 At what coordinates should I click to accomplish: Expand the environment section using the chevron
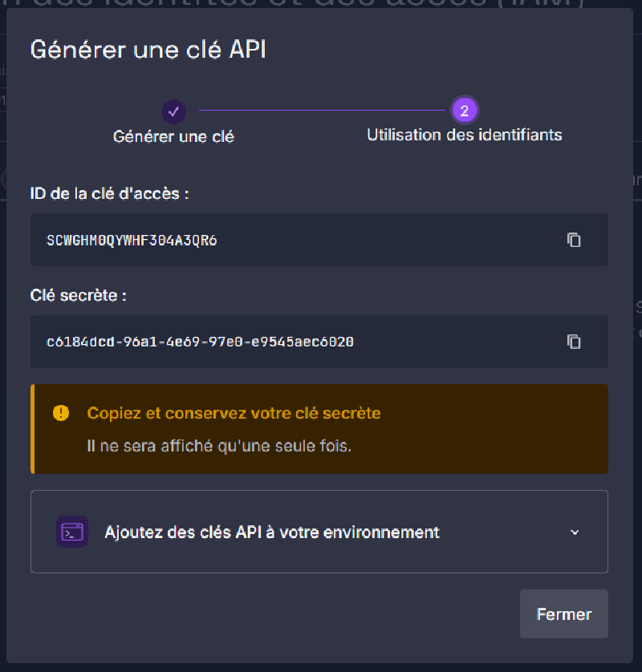(575, 532)
